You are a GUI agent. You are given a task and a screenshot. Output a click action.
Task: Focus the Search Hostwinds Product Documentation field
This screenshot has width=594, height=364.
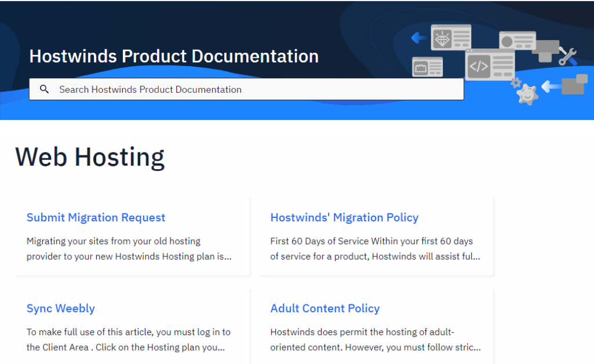pyautogui.click(x=247, y=89)
